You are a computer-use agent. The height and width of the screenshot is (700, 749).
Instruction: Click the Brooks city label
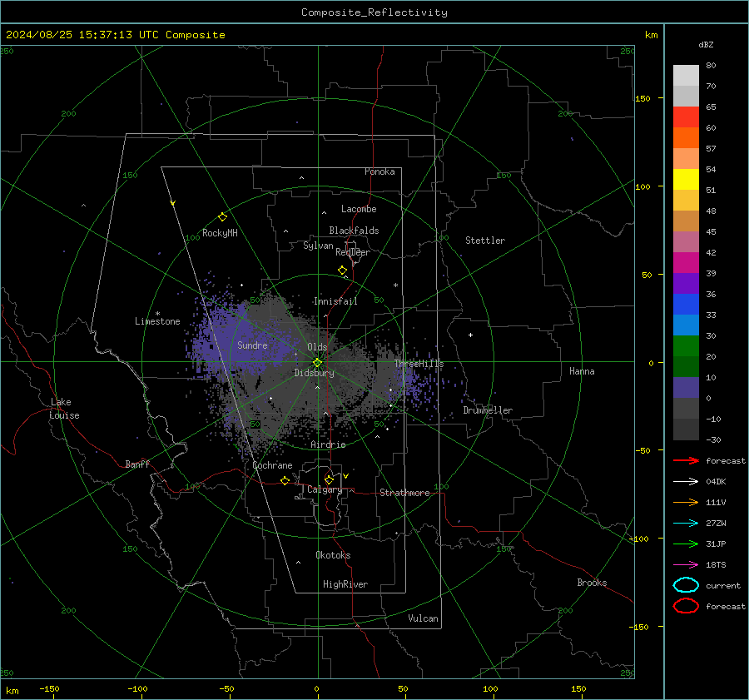592,583
